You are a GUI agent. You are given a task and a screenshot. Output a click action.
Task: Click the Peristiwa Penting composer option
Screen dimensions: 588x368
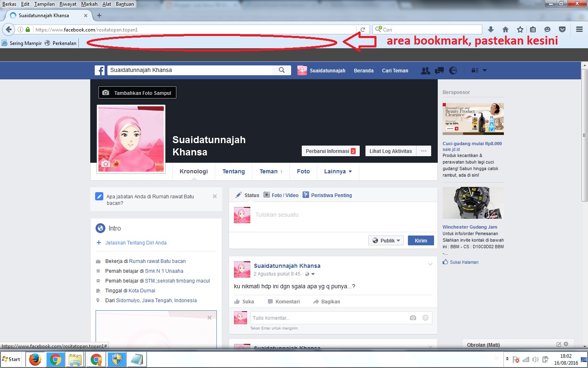coord(327,195)
